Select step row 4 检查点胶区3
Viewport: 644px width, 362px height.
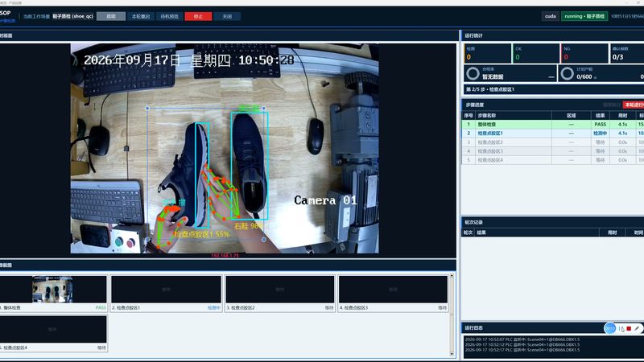(x=552, y=151)
